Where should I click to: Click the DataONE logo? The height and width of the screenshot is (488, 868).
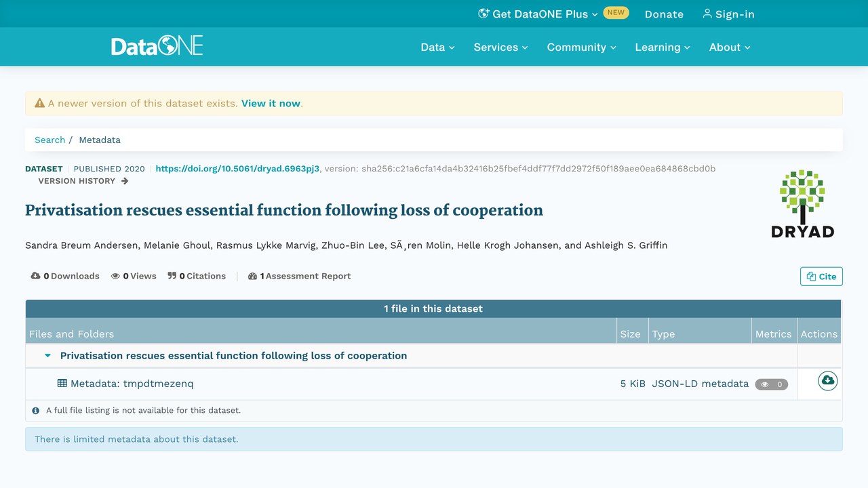point(157,46)
